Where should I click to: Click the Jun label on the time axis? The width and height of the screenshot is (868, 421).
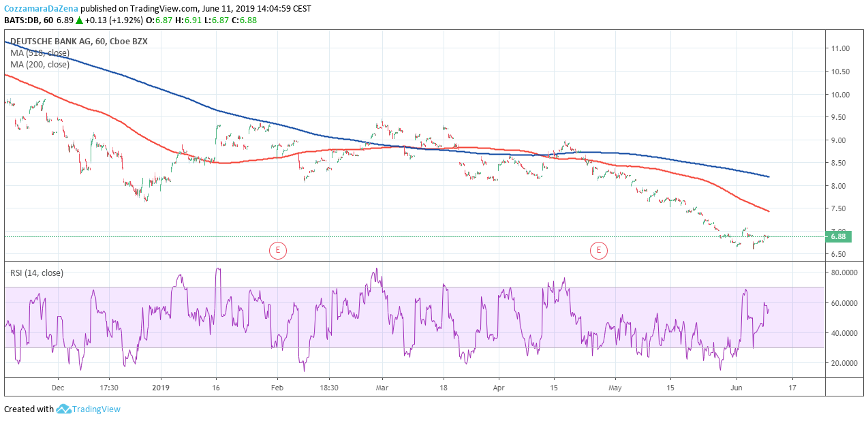click(737, 388)
